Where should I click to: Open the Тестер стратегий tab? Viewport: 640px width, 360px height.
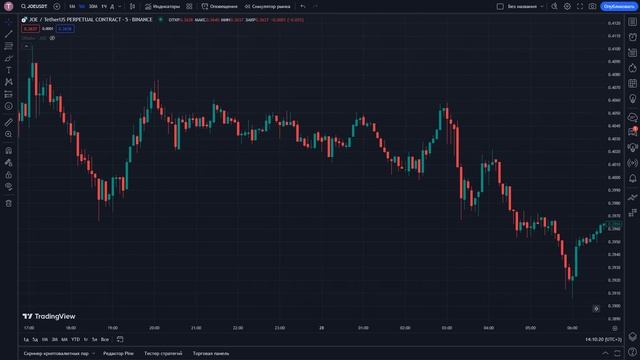(163, 353)
